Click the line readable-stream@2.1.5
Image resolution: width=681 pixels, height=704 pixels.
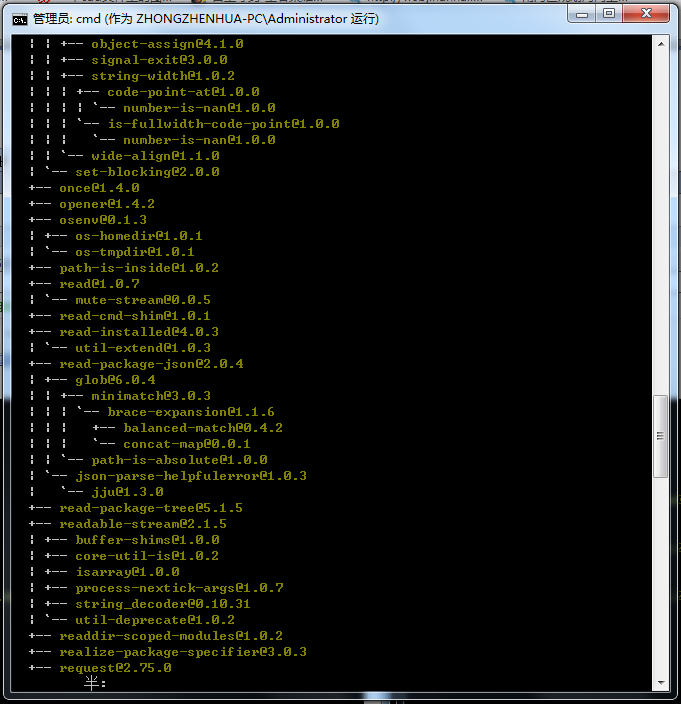pos(143,524)
